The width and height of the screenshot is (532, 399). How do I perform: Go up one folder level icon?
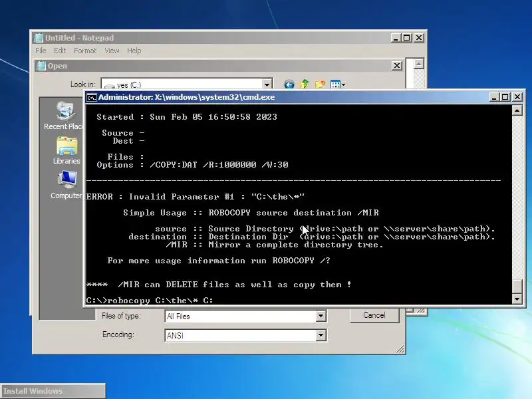(x=305, y=84)
